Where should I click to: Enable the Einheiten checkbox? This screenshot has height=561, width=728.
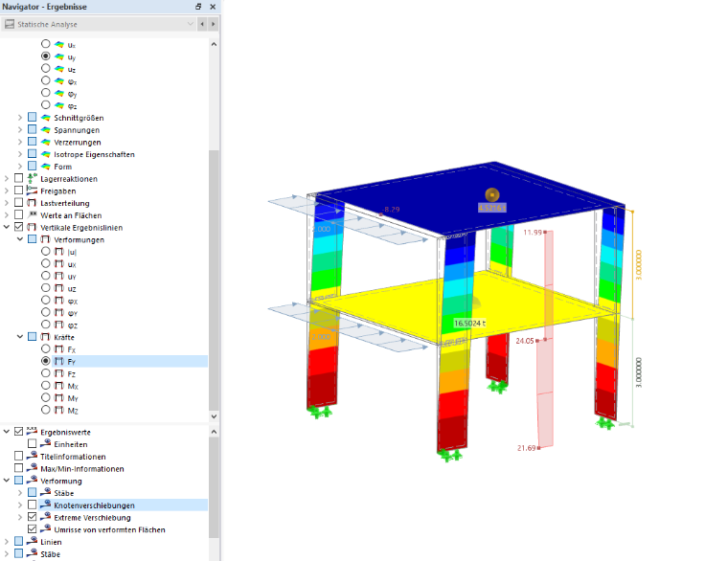32,444
